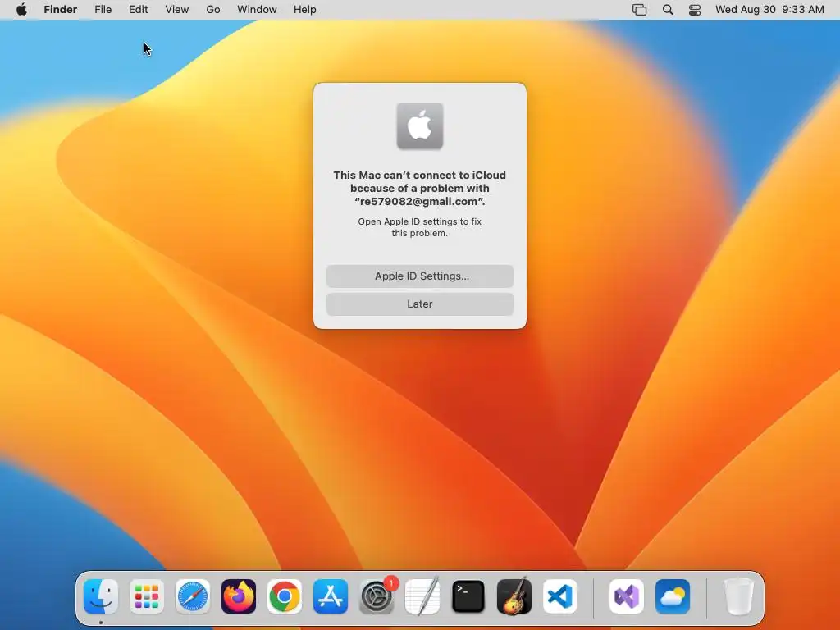Image resolution: width=840 pixels, height=630 pixels.
Task: Open the Help menu
Action: pyautogui.click(x=305, y=10)
